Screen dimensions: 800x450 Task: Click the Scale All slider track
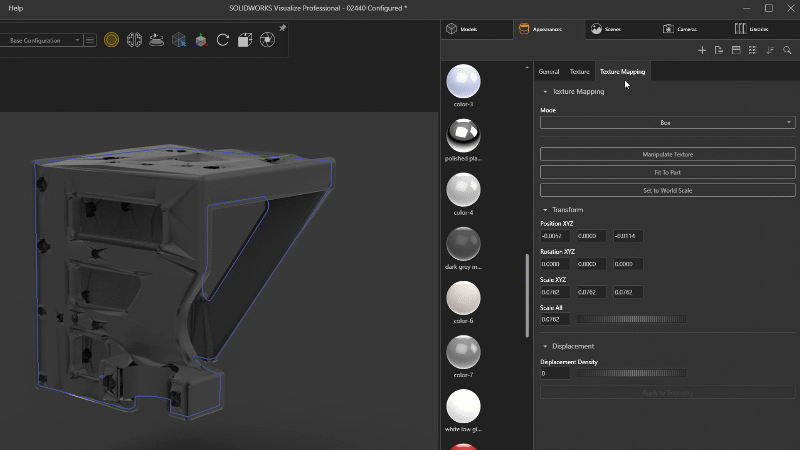pyautogui.click(x=631, y=319)
